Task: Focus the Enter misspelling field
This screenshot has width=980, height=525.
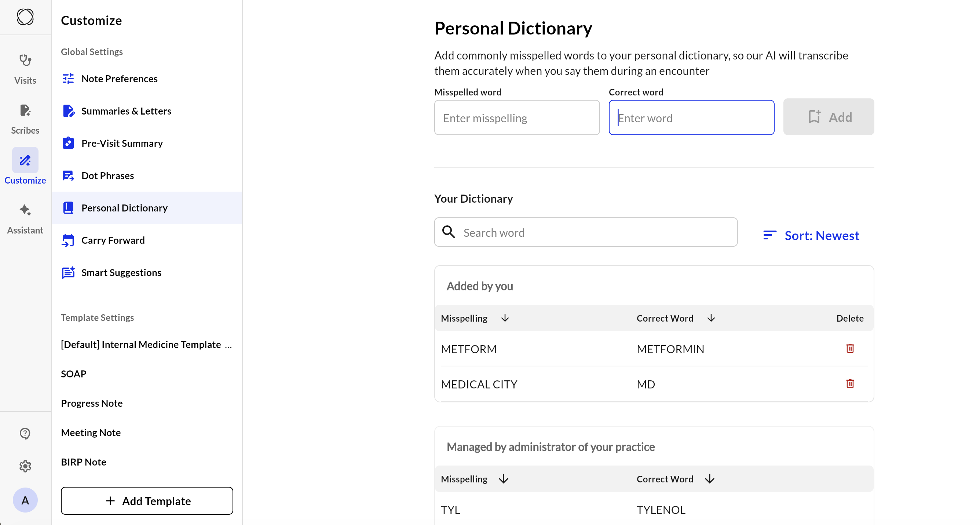Action: (x=517, y=118)
